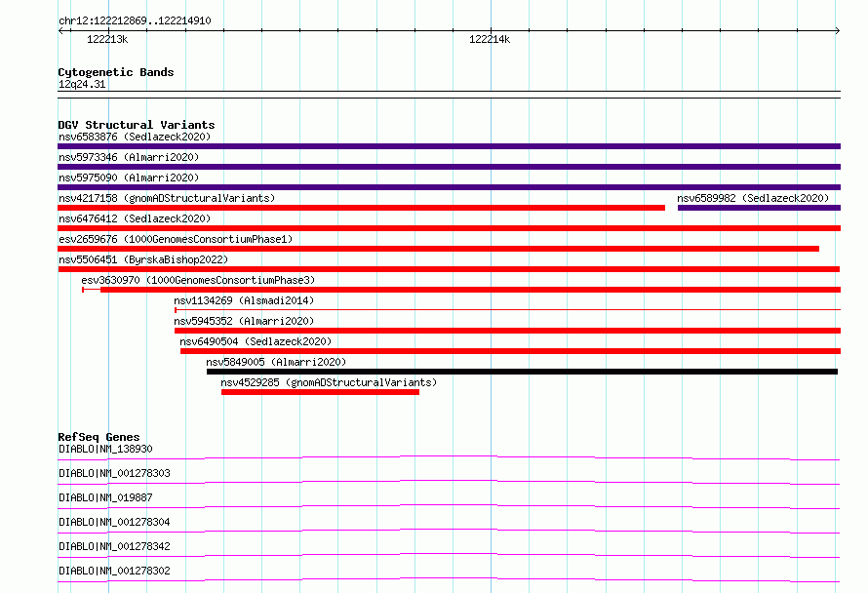Click the purple bar under nsv5975090
Viewport: 868px width, 593px height.
tap(449, 187)
